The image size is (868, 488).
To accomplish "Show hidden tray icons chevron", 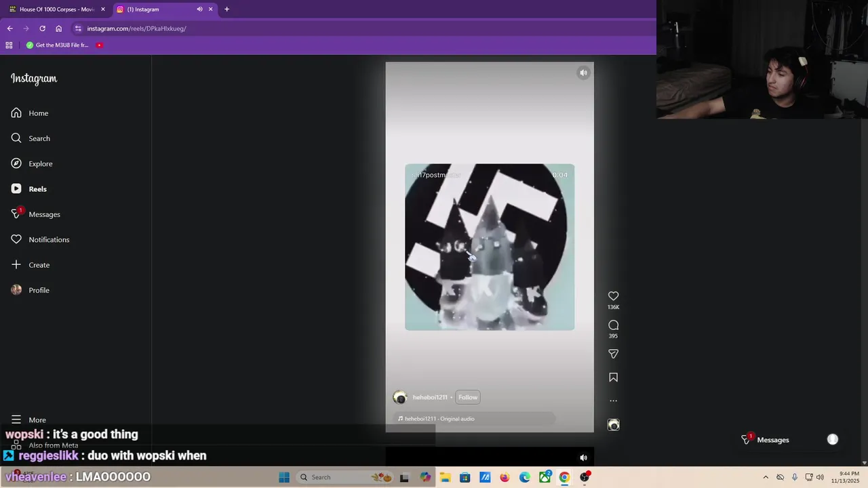I will (x=766, y=477).
